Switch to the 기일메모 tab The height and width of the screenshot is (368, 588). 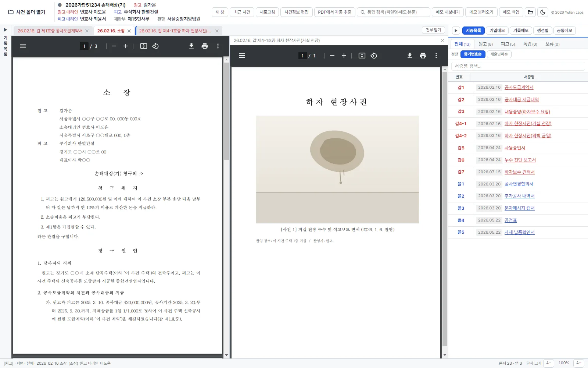tap(497, 31)
